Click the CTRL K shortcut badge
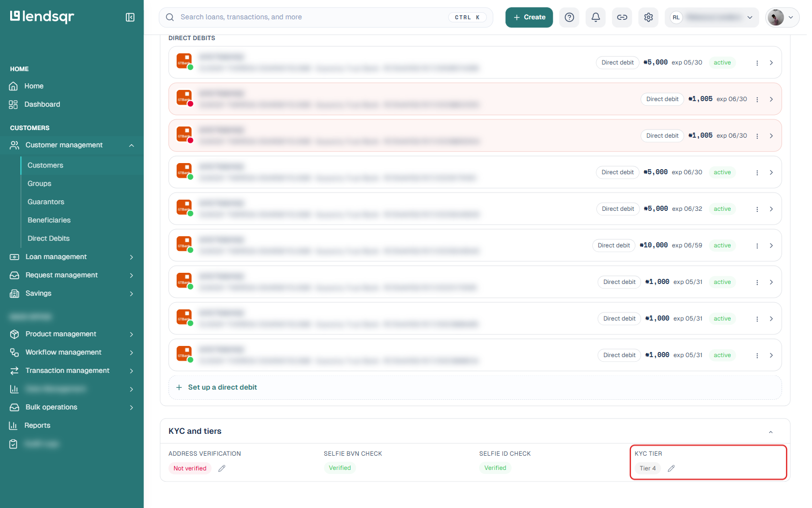 [x=467, y=17]
